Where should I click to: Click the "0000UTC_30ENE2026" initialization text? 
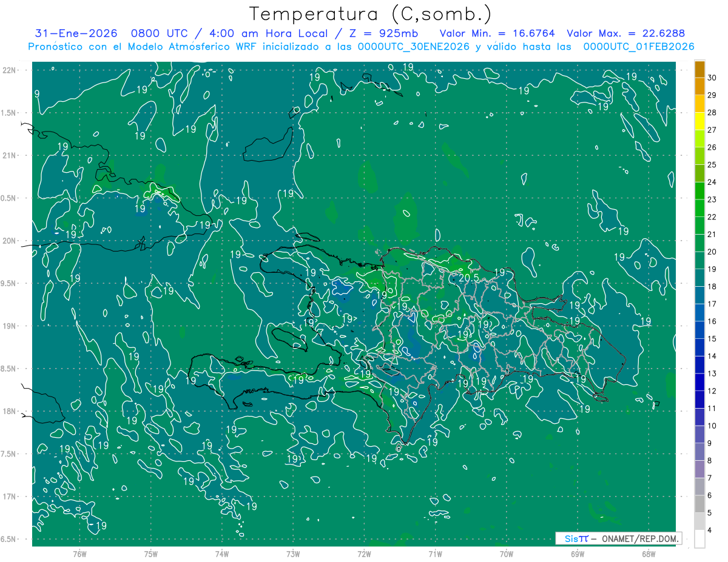(414, 47)
